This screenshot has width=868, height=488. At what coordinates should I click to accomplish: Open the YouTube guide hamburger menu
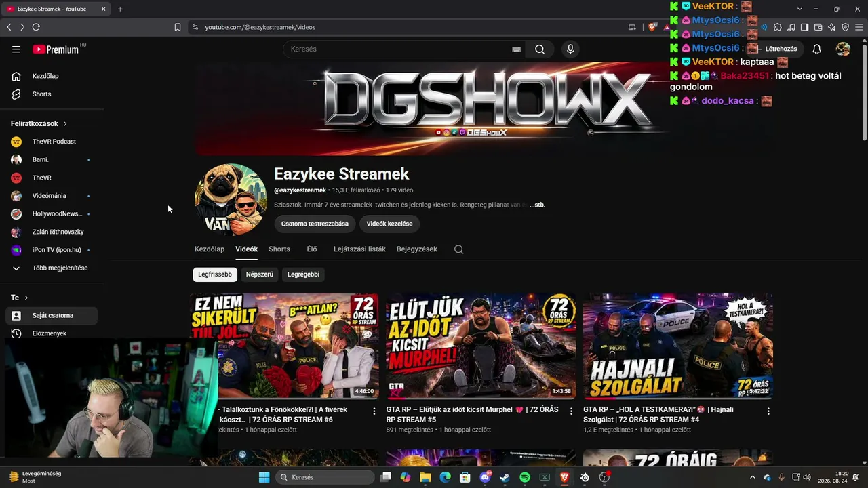(16, 49)
